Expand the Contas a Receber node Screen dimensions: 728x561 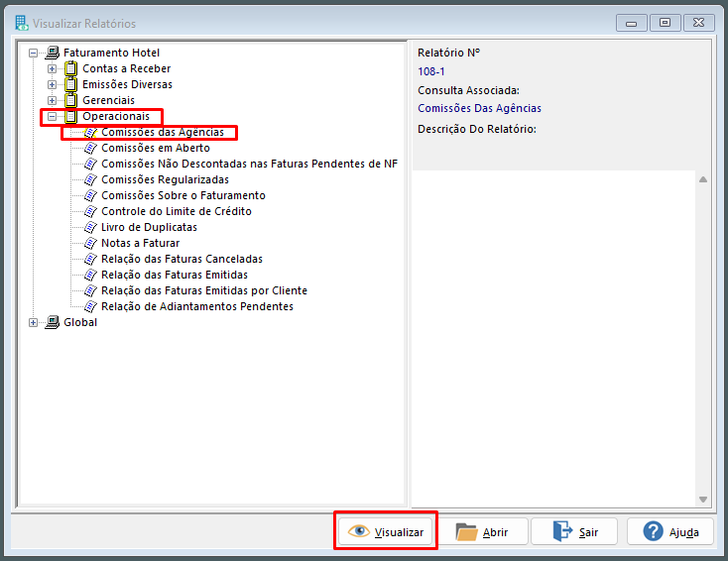tap(52, 69)
